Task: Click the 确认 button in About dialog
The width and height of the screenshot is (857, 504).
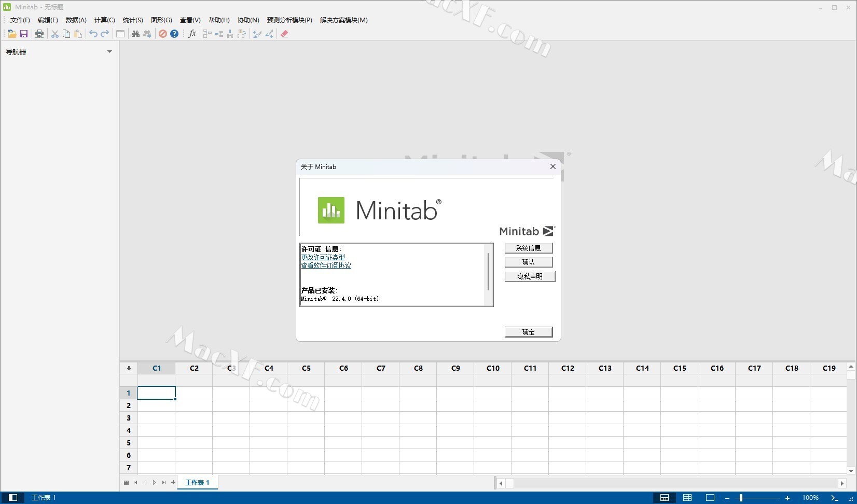Action: pyautogui.click(x=529, y=262)
